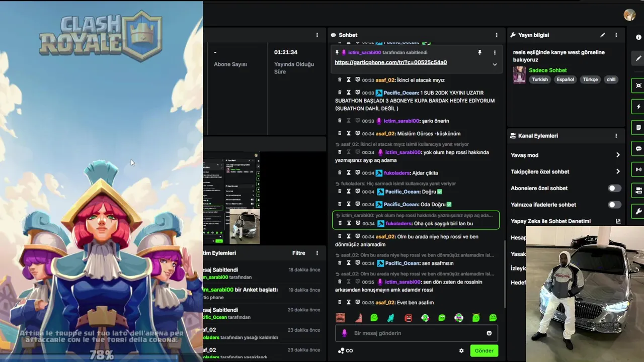Open options menu of the stats panel

pyautogui.click(x=317, y=35)
